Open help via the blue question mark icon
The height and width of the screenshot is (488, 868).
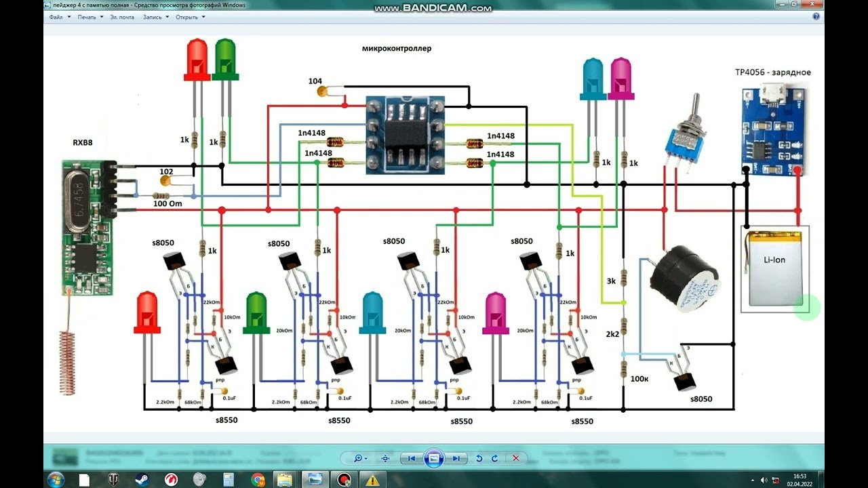(816, 17)
